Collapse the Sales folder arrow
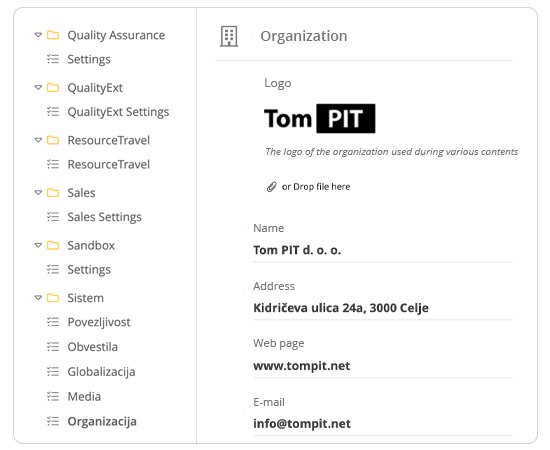Viewport: 550px width, 450px height. click(x=38, y=193)
